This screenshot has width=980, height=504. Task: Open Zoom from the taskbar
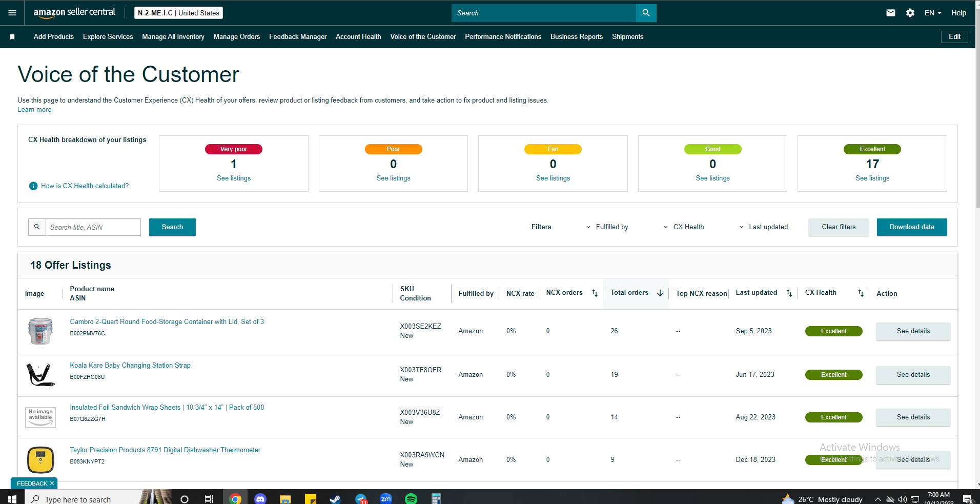[386, 499]
